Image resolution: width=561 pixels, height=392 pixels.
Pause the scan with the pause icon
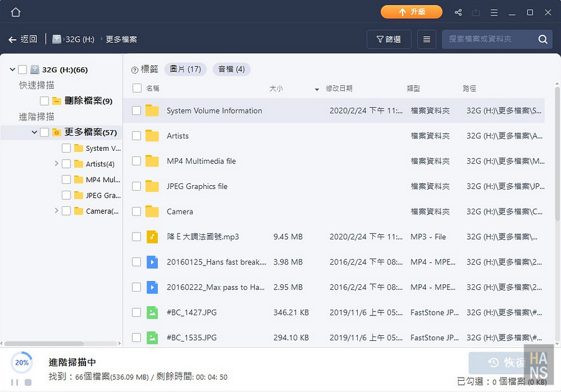tap(14, 382)
